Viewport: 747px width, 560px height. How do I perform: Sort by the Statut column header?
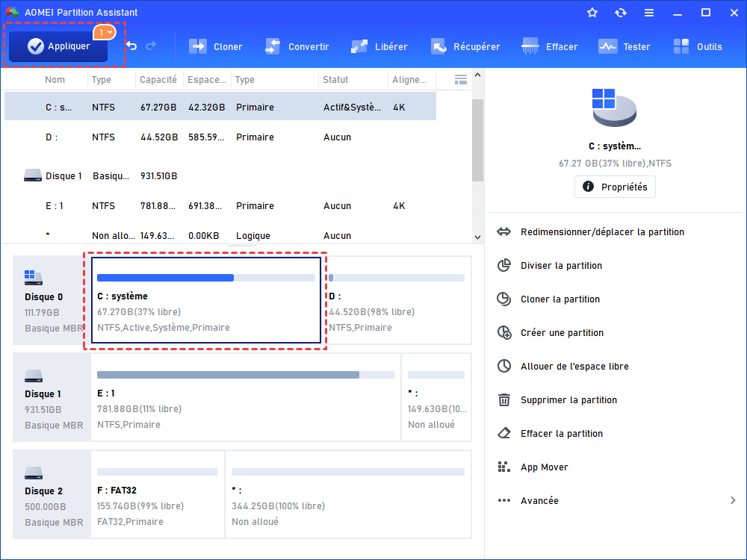click(335, 80)
